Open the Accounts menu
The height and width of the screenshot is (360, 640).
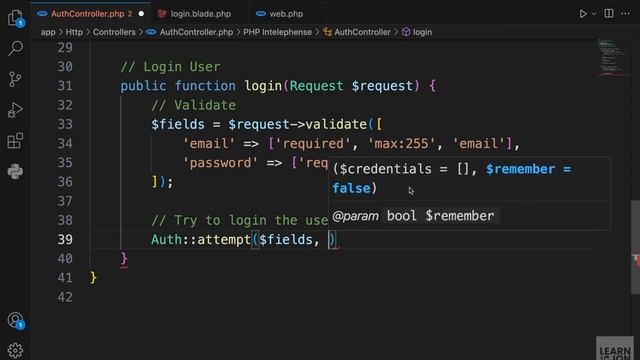tap(16, 320)
